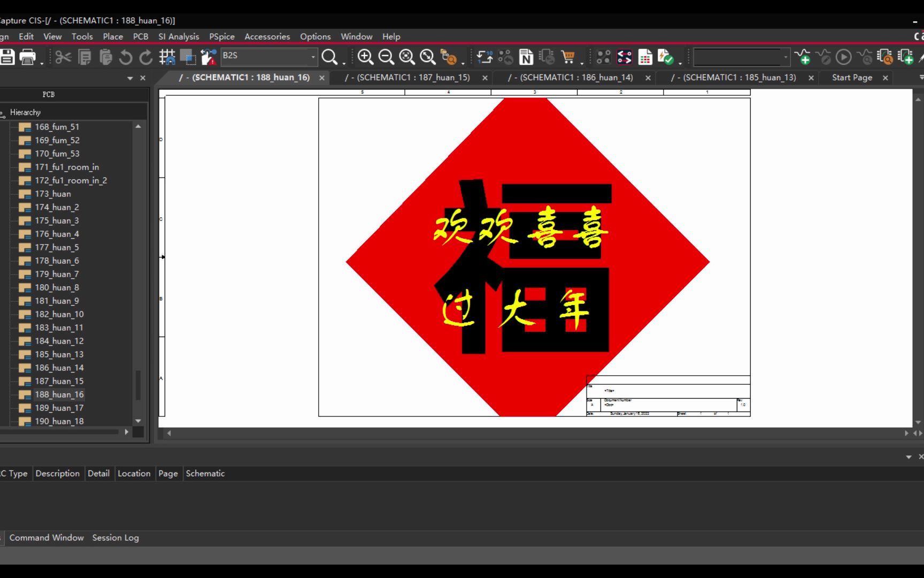Open the PSpice menu
The width and height of the screenshot is (924, 578).
click(x=221, y=36)
